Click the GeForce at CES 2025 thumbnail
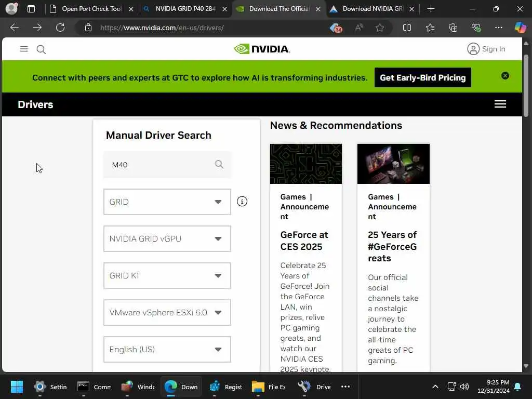Image resolution: width=532 pixels, height=399 pixels. pos(306,164)
